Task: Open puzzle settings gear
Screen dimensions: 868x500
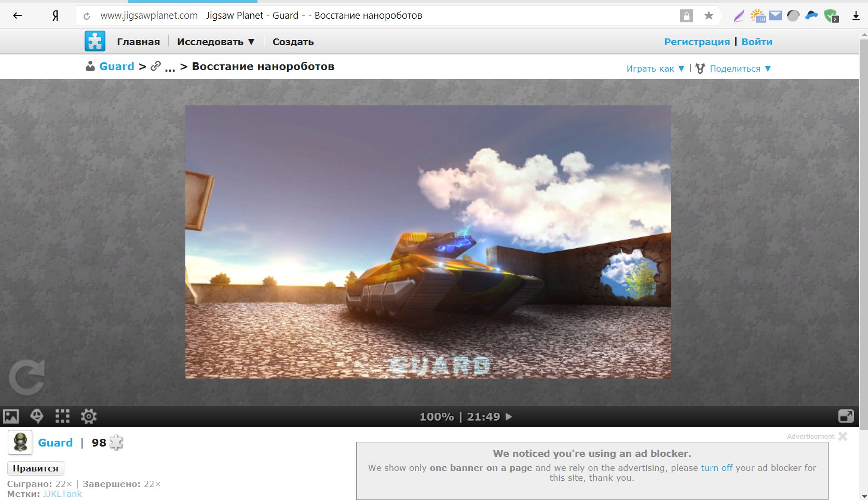Action: click(x=89, y=416)
